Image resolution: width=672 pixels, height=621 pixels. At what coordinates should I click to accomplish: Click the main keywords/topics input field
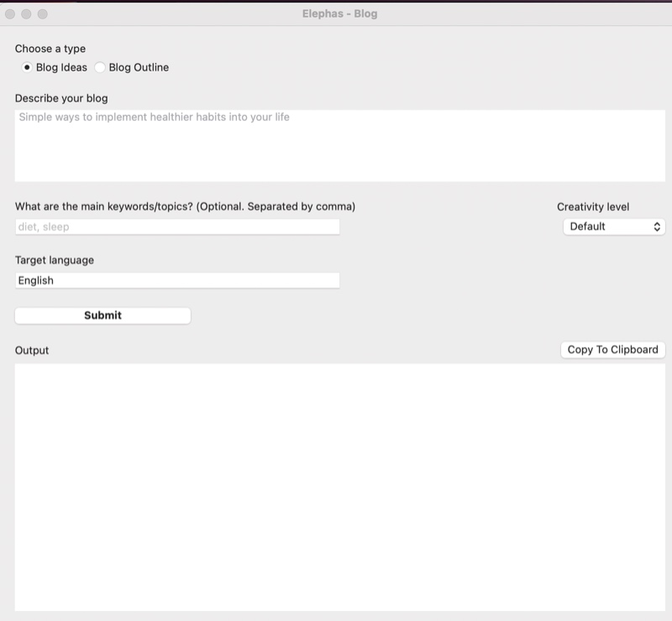coord(177,227)
